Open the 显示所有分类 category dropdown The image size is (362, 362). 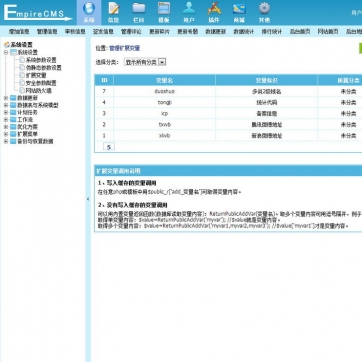pos(145,62)
